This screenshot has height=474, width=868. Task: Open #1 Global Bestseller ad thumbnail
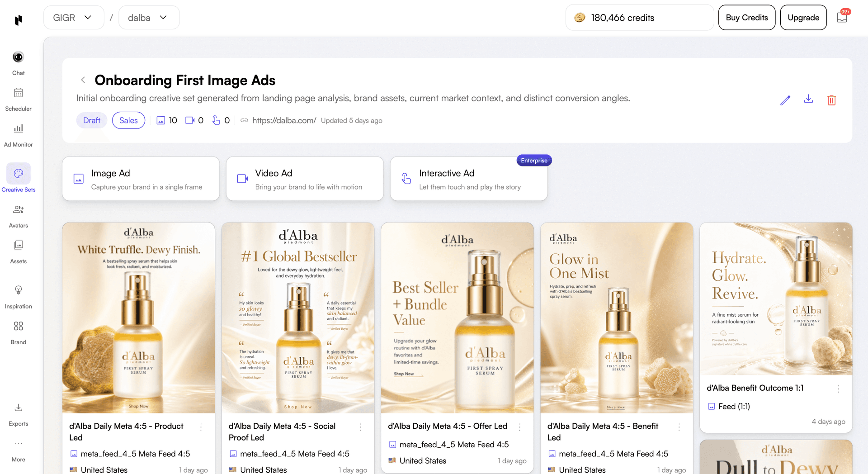tap(298, 318)
